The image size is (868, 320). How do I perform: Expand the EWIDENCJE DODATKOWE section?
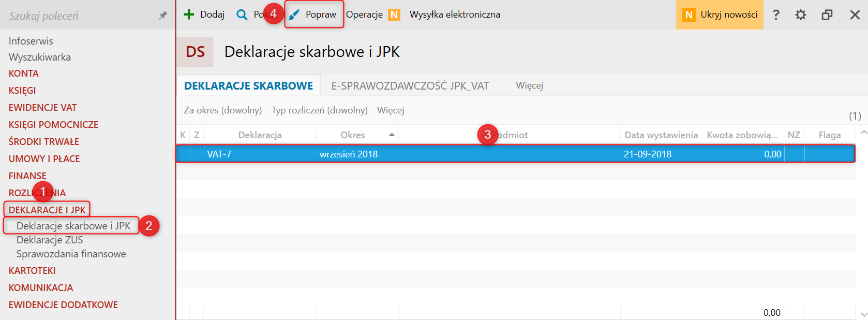pos(63,305)
